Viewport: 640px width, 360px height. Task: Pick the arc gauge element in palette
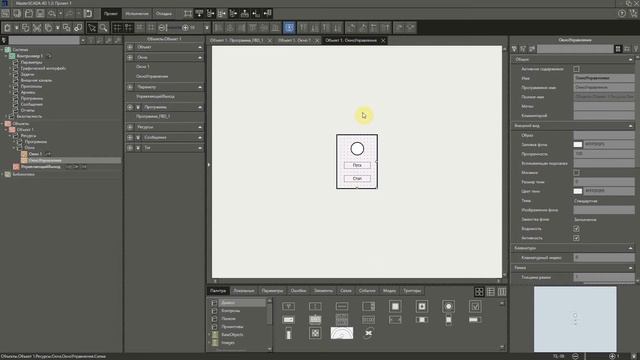(342, 333)
